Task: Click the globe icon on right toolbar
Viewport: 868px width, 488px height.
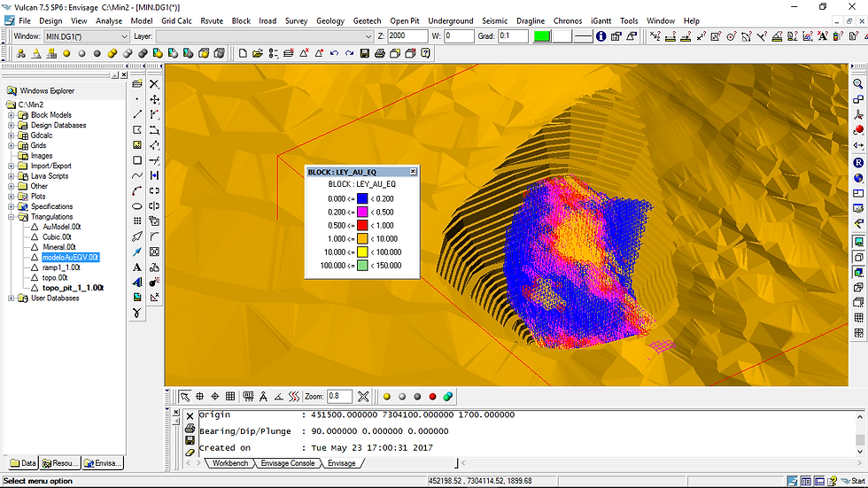Action: click(x=858, y=178)
